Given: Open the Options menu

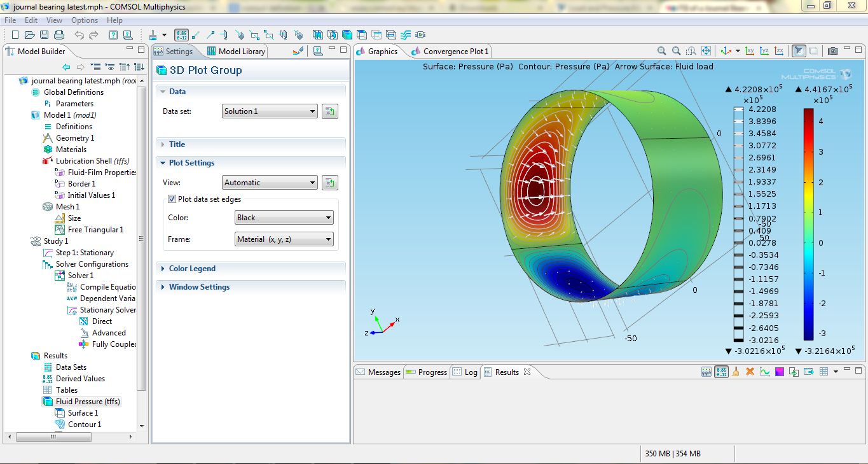Looking at the screenshot, I should pos(85,20).
